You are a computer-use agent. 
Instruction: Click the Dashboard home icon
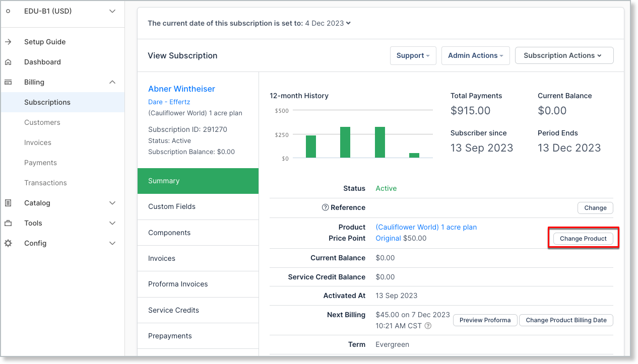pos(8,61)
